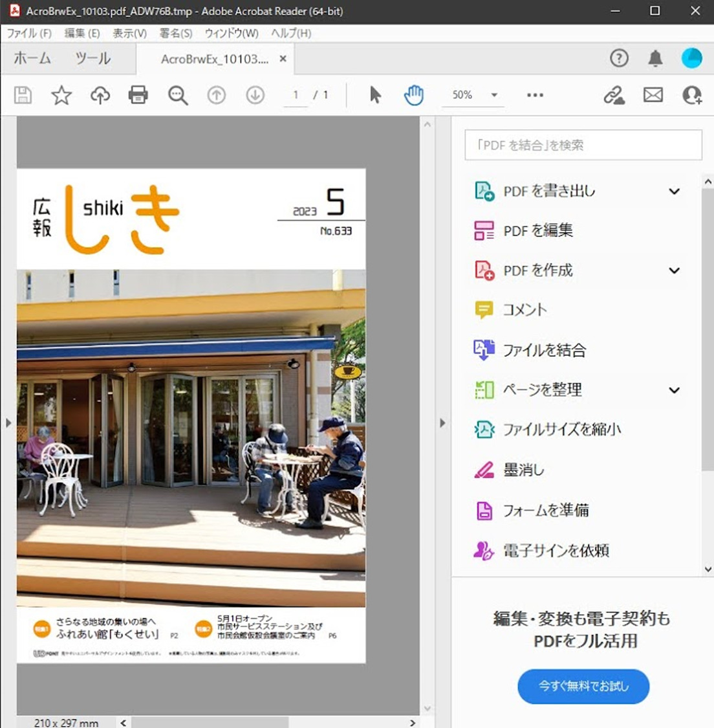Image resolution: width=714 pixels, height=728 pixels.
Task: Open more tools ellipsis in toolbar
Action: coord(535,95)
